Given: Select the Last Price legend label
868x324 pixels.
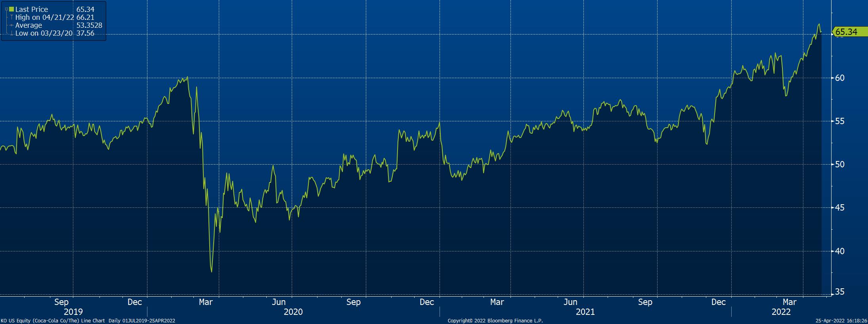Looking at the screenshot, I should [x=31, y=10].
